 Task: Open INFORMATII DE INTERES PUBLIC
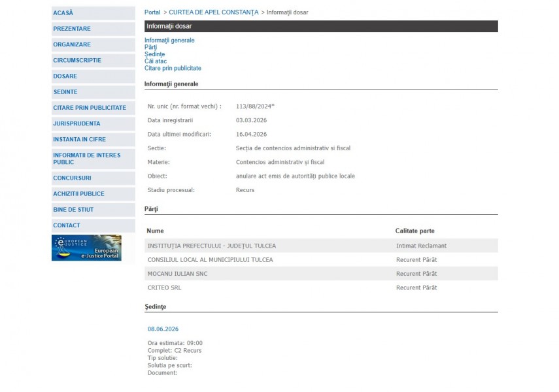coord(86,158)
